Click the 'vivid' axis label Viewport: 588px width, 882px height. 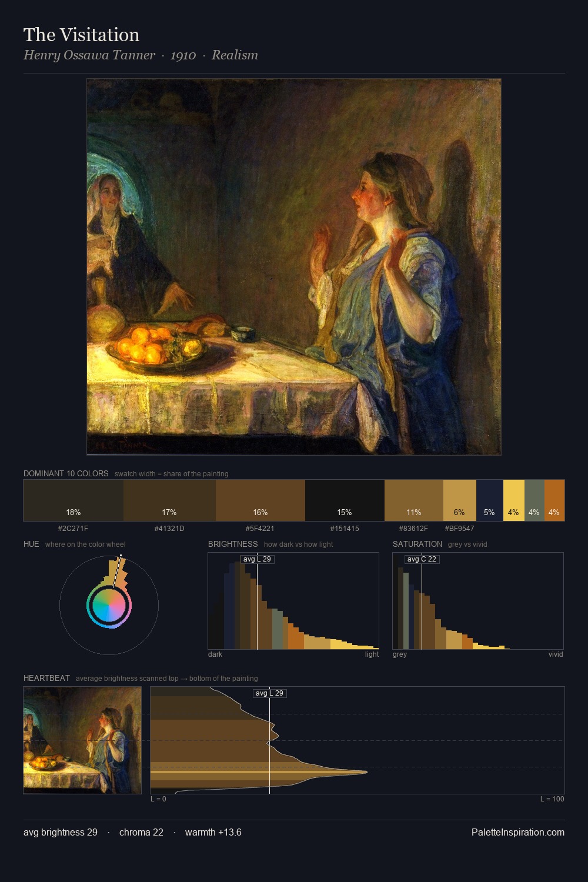click(x=556, y=654)
